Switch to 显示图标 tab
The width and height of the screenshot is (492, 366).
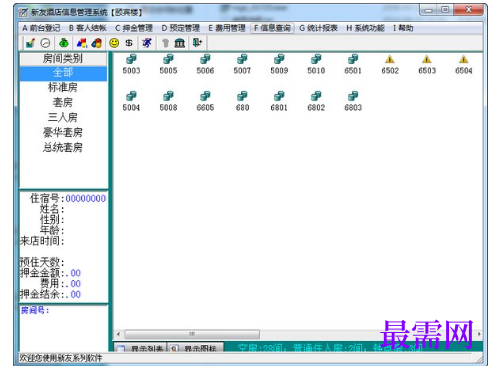(x=196, y=348)
